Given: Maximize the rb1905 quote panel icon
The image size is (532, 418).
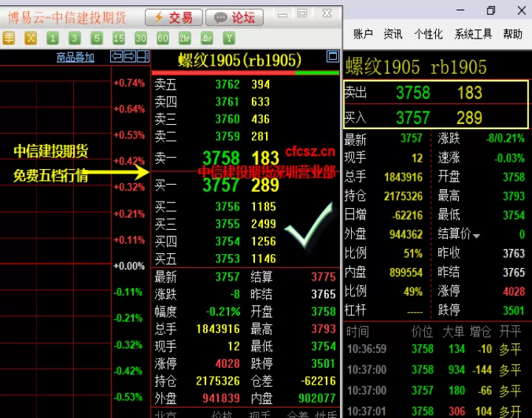Looking at the screenshot, I should 332,56.
